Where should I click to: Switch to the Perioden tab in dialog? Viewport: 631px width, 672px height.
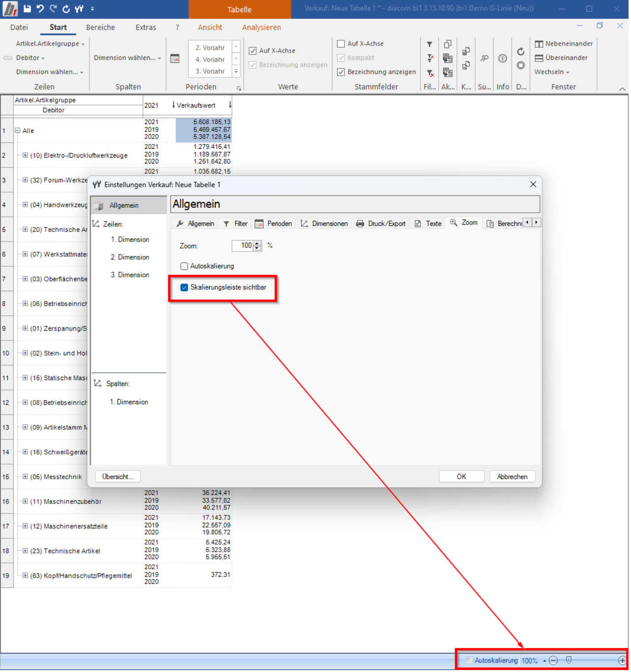coord(274,224)
